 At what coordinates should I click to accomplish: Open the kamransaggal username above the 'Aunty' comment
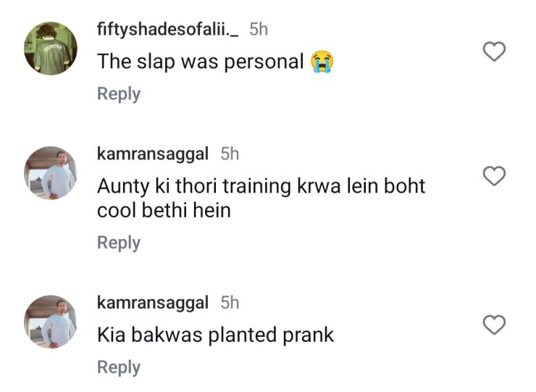click(x=152, y=154)
